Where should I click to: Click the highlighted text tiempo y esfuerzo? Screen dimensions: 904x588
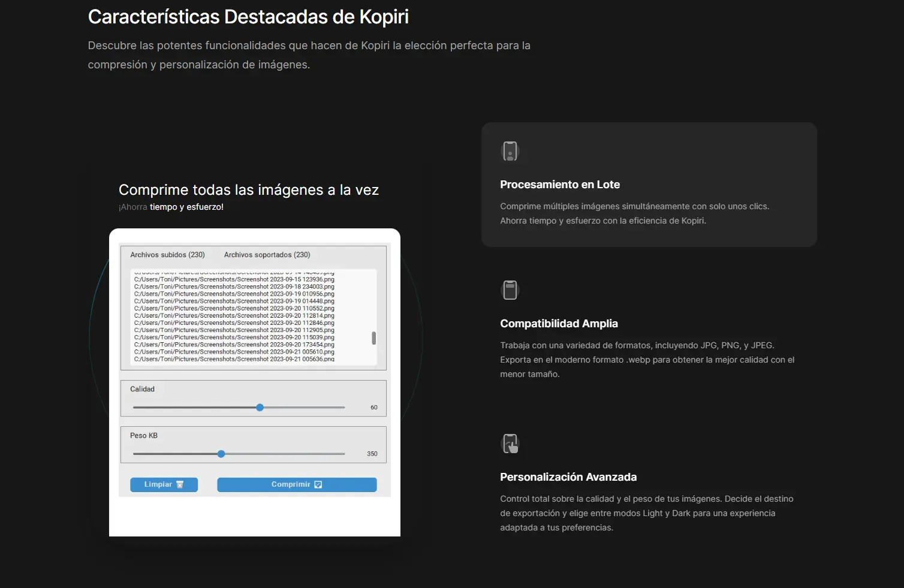[186, 206]
